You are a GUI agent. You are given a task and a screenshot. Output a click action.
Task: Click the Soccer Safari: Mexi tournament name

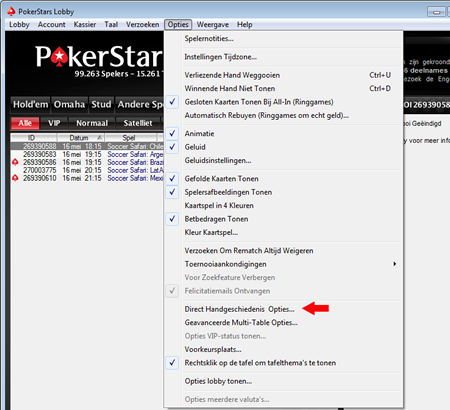(x=135, y=178)
